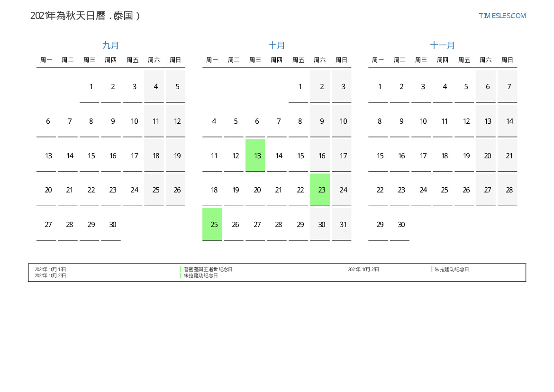Select green highlighted October 25 cell

pyautogui.click(x=212, y=224)
